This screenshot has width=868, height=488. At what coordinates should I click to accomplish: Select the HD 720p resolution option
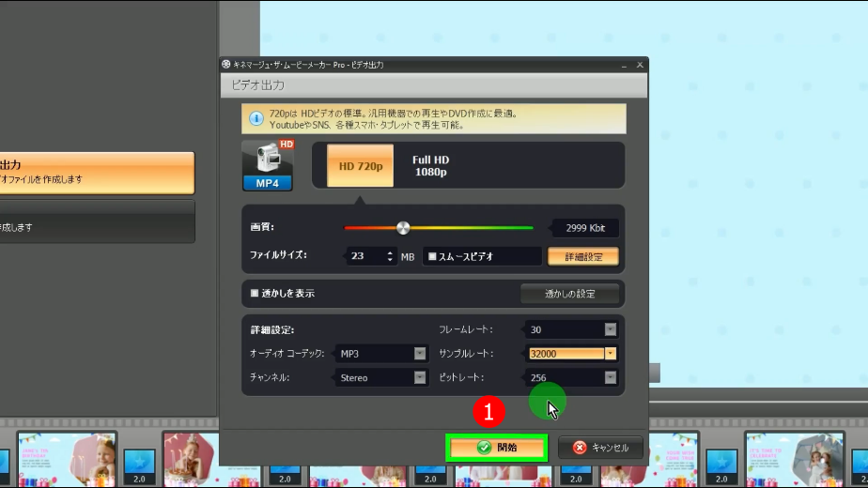pyautogui.click(x=361, y=165)
